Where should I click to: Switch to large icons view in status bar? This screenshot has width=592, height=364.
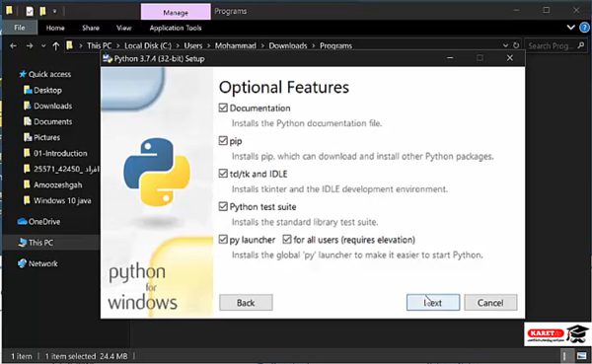[581, 356]
